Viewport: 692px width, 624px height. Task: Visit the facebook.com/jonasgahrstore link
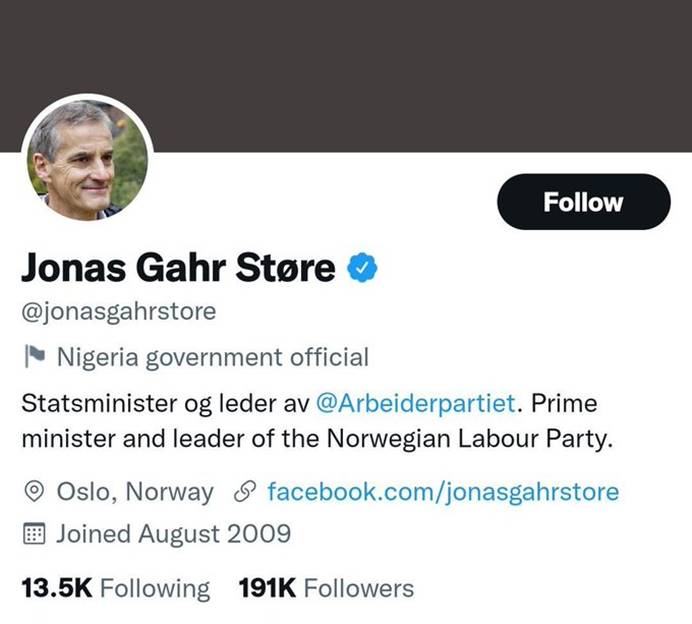coord(443,491)
